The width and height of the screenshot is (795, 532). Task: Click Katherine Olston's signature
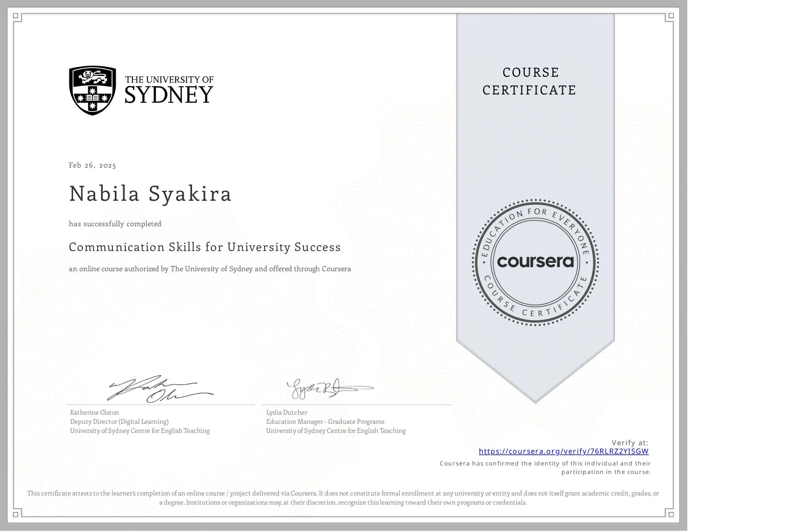click(x=161, y=389)
